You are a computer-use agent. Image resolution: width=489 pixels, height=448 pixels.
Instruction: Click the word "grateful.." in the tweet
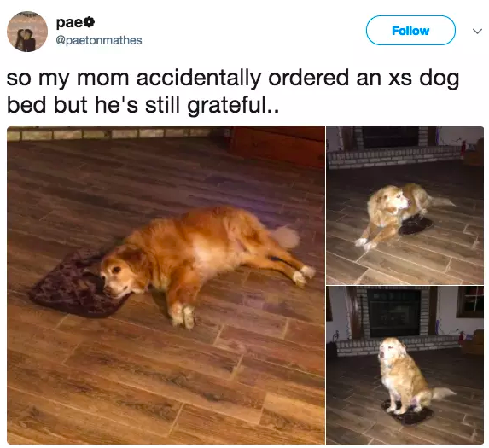(x=233, y=105)
